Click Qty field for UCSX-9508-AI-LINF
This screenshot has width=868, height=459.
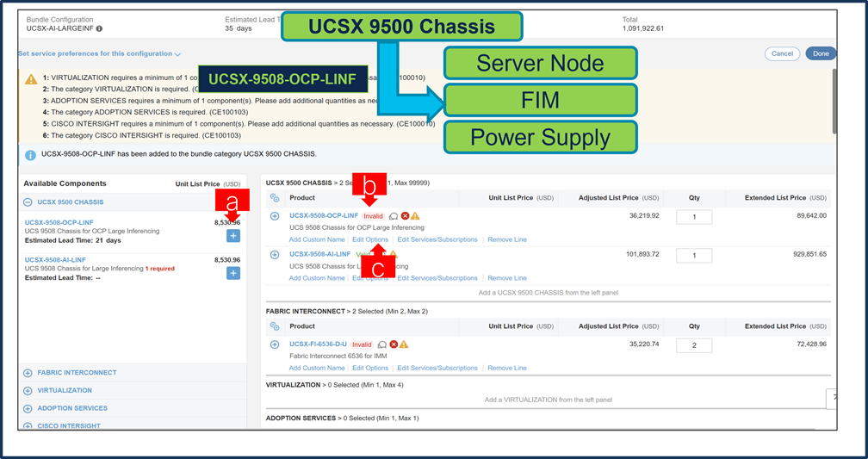(694, 255)
